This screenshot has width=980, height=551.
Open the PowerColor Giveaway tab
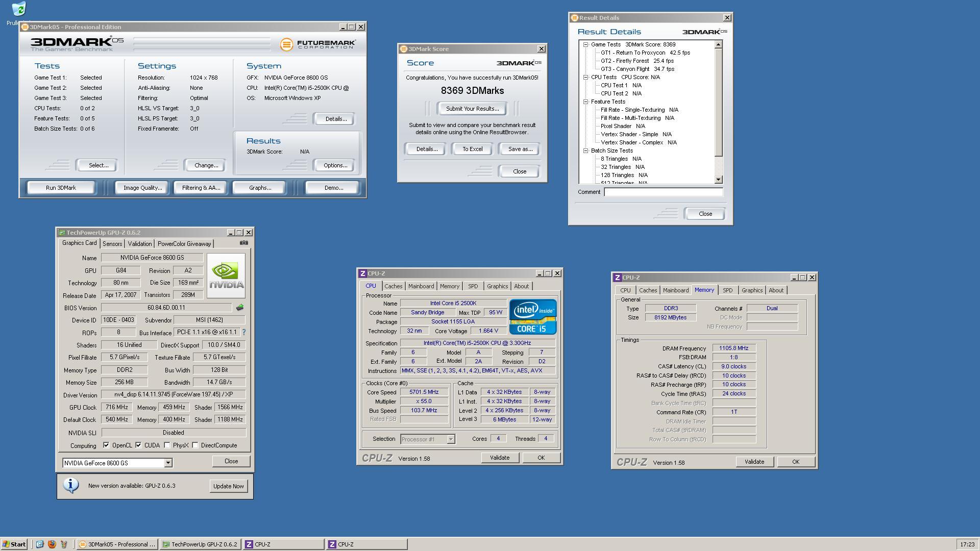click(184, 244)
